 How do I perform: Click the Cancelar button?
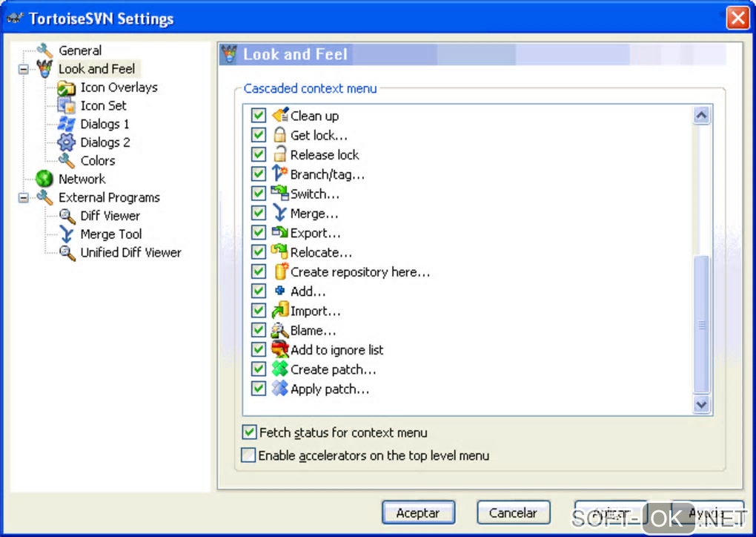tap(514, 513)
